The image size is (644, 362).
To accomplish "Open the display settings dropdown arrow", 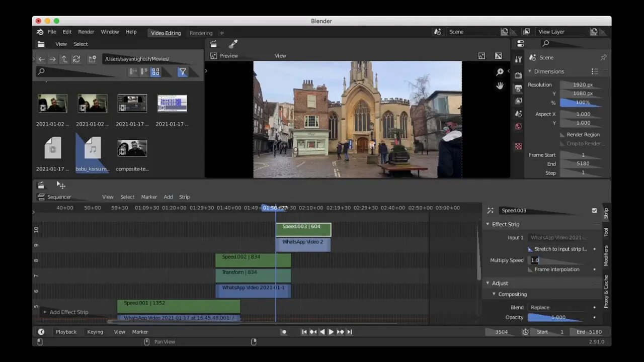I will click(x=167, y=72).
